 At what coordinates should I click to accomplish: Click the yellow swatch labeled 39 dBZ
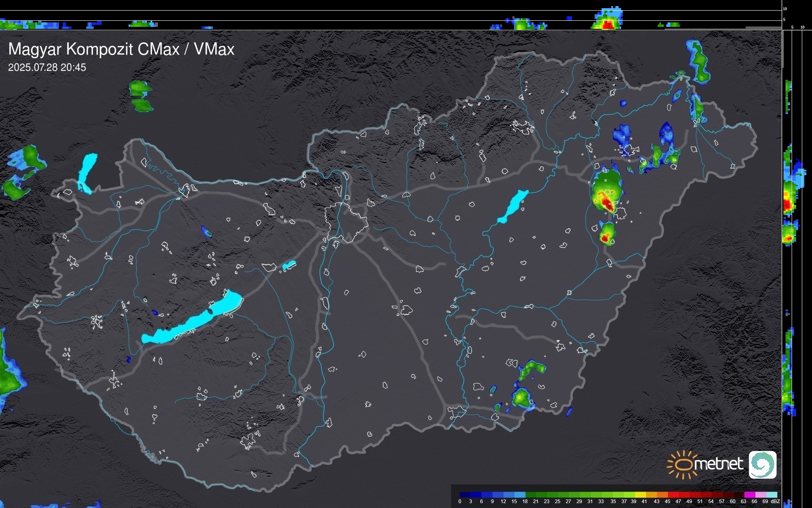click(640, 495)
